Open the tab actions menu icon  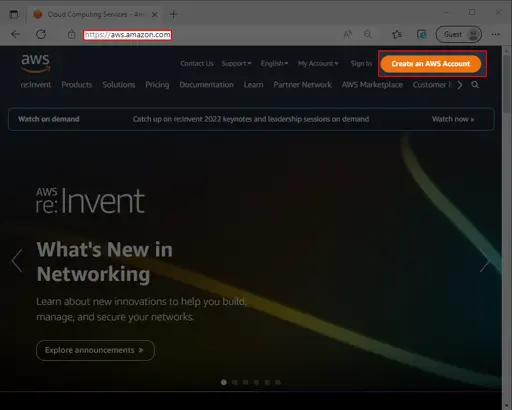[14, 14]
